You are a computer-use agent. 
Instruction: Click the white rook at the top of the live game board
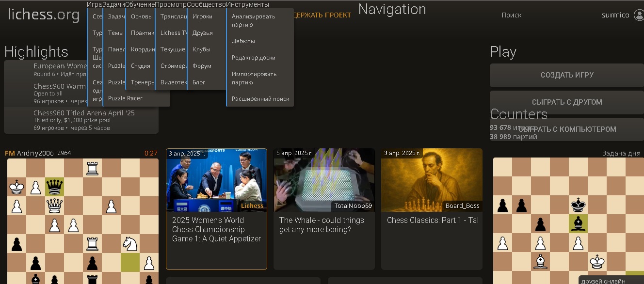[x=92, y=168]
